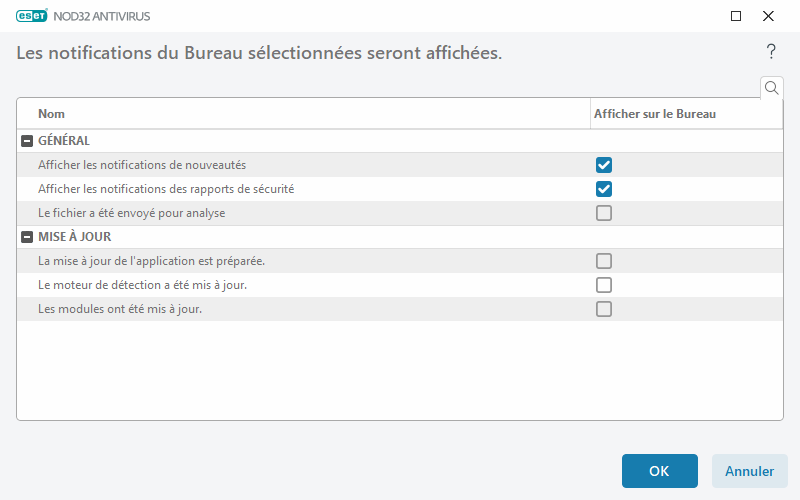Collapse the MISE À JOUR section

coord(27,237)
